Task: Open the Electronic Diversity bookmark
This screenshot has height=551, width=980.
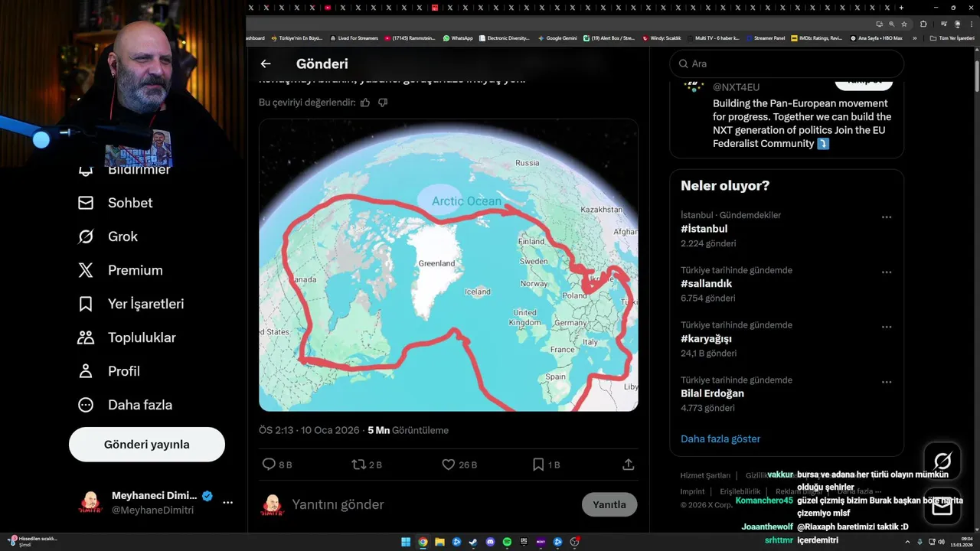Action: click(504, 37)
